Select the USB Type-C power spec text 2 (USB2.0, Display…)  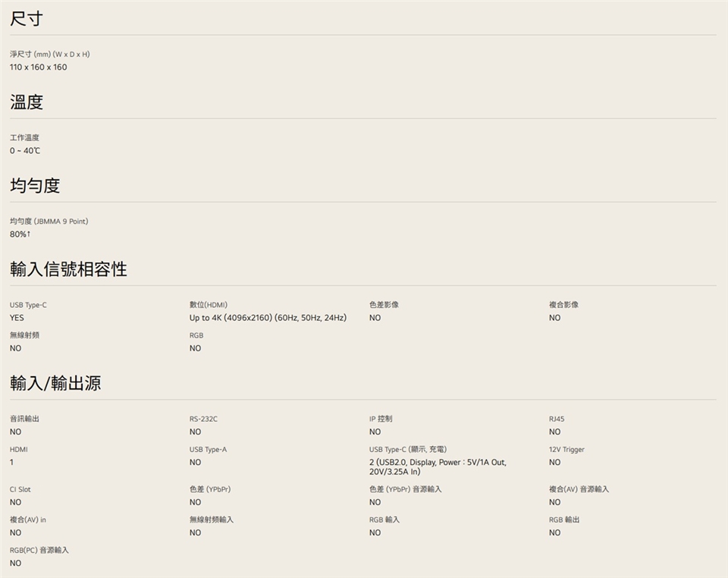(x=438, y=466)
